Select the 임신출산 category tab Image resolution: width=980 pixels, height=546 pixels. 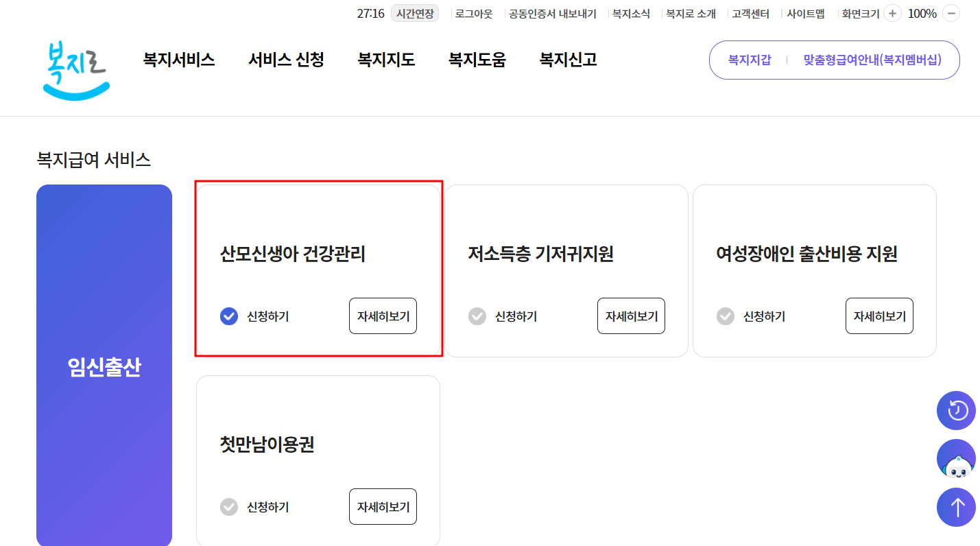coord(104,368)
